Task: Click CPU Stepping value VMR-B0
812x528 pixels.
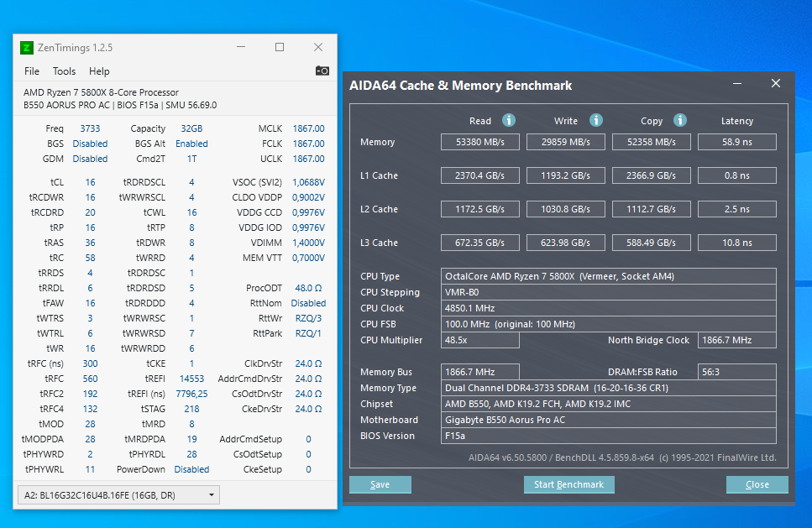Action: (609, 292)
